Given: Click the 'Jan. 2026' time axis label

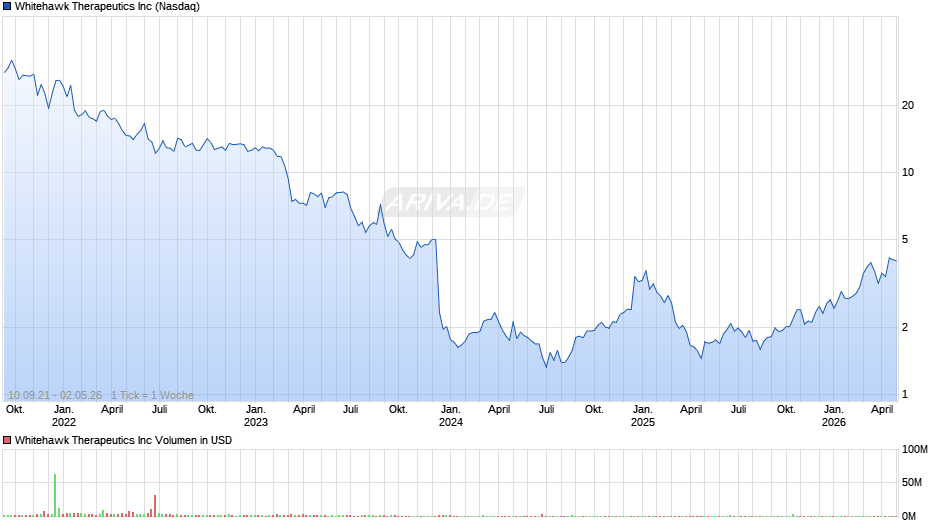Looking at the screenshot, I should coord(833,416).
